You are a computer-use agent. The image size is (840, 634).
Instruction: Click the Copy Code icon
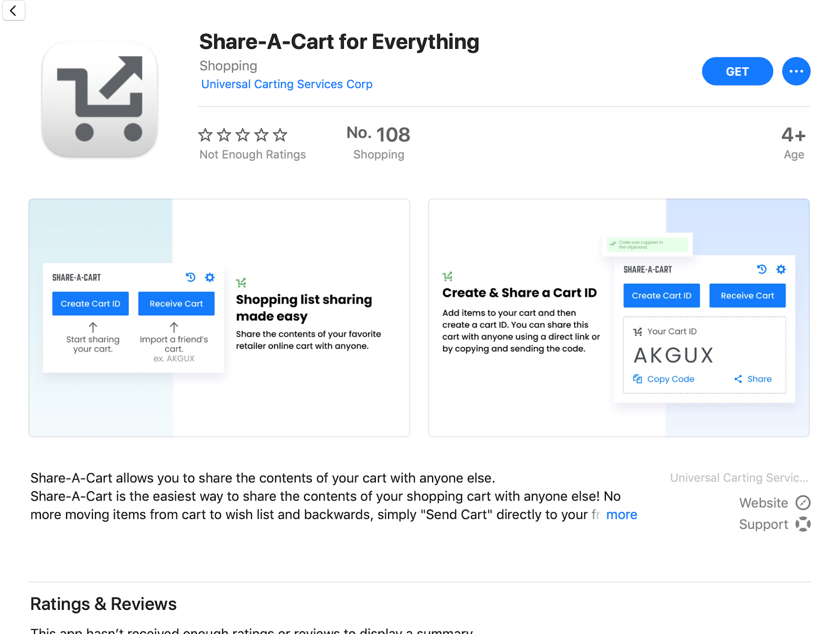(x=637, y=379)
